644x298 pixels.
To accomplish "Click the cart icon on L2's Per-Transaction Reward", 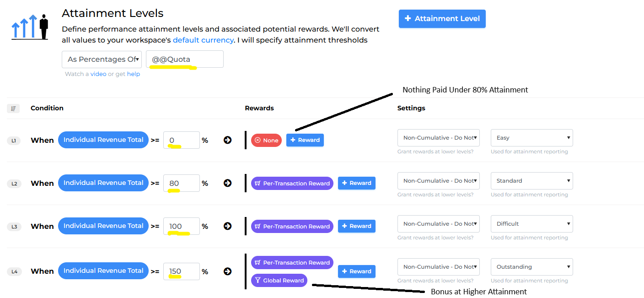I will (258, 183).
